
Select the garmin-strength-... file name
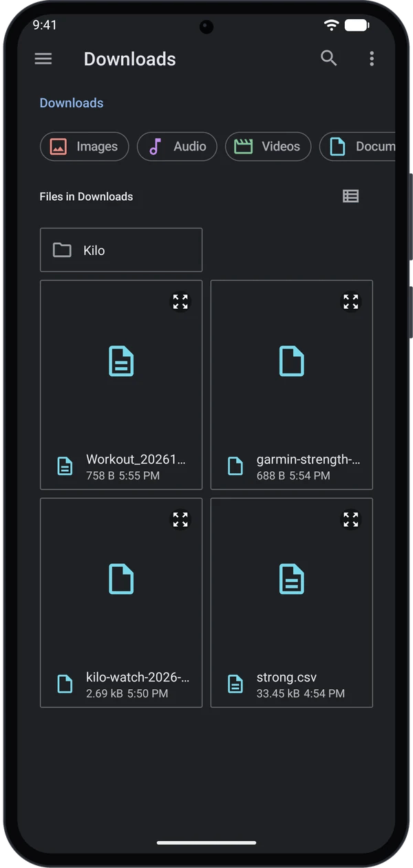(x=308, y=459)
